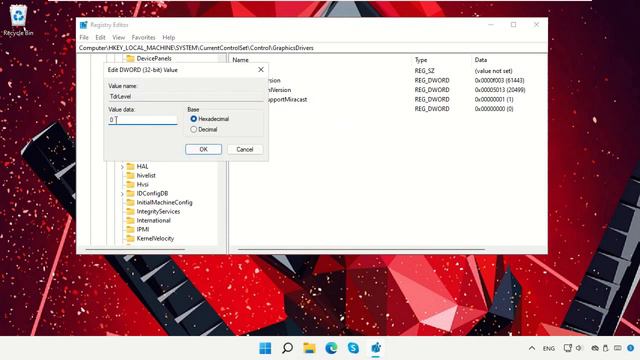
Task: Sort by the Type column header
Action: (x=421, y=60)
